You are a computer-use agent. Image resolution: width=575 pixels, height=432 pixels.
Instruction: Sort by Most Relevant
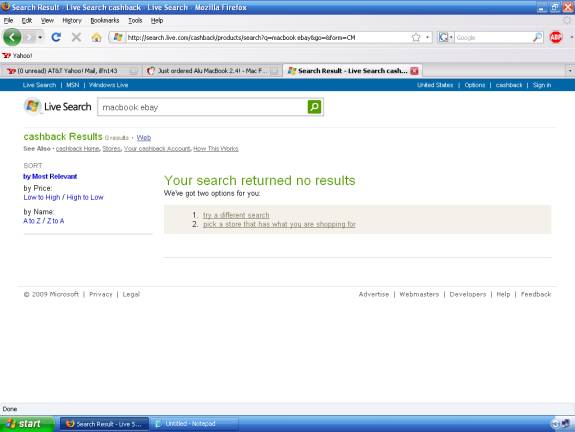[x=50, y=176]
